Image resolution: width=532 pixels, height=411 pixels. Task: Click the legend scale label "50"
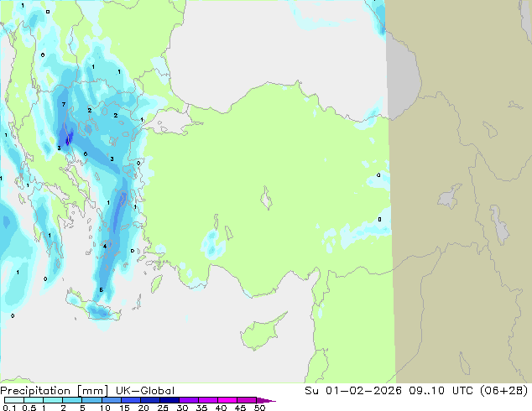tap(259, 408)
